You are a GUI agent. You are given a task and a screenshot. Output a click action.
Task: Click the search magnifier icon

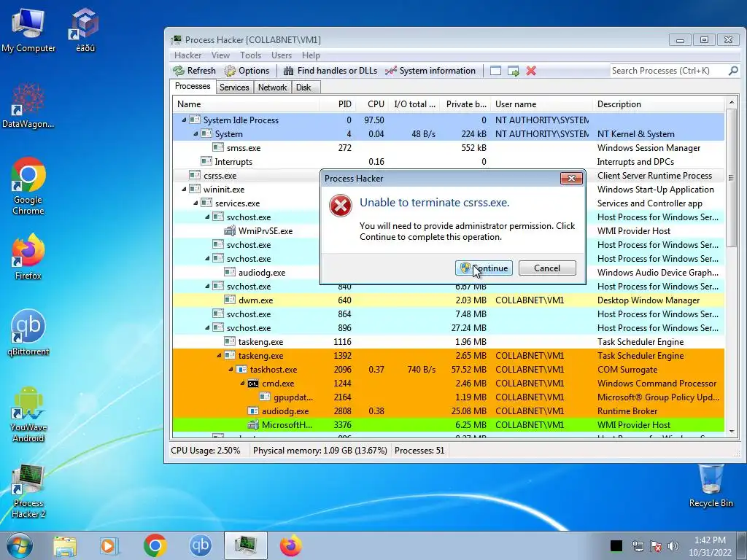[x=733, y=71]
